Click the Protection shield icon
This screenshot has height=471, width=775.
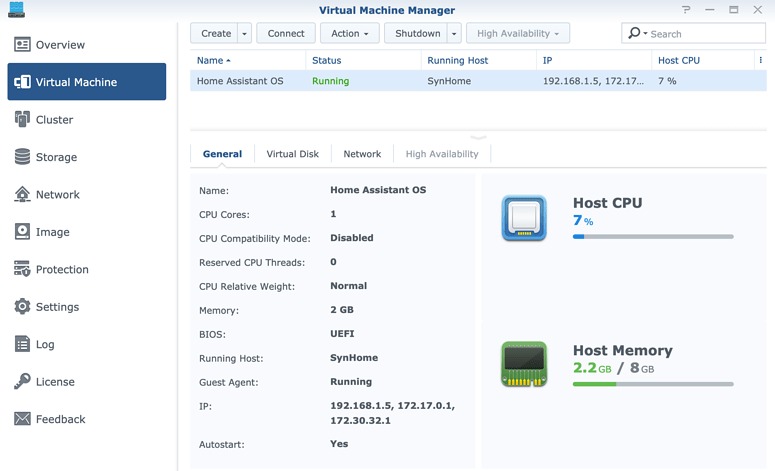click(22, 269)
